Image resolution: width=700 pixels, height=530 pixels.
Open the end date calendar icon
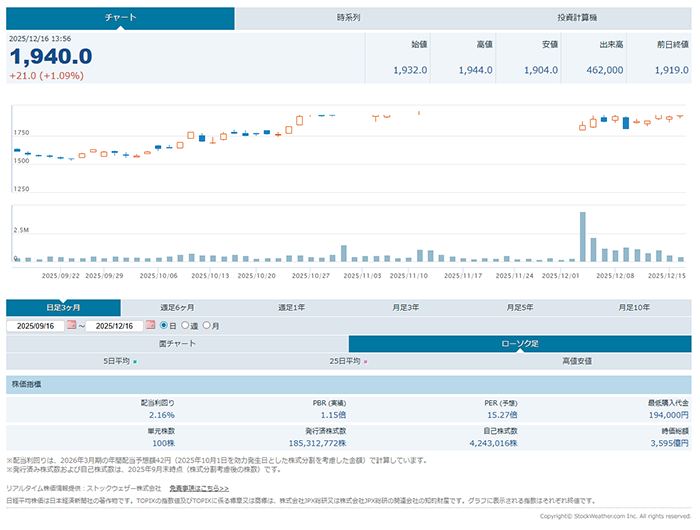150,325
